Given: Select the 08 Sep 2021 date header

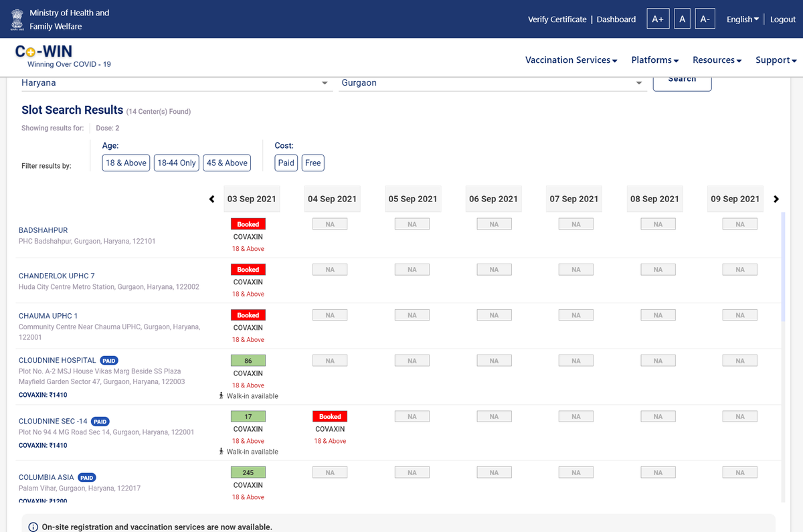Looking at the screenshot, I should (654, 199).
